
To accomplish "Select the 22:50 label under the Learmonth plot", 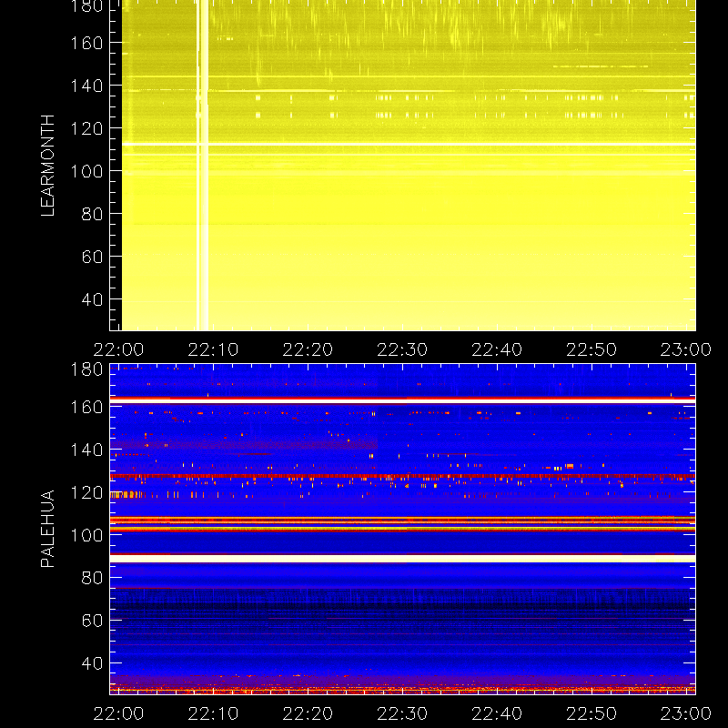I will click(591, 349).
